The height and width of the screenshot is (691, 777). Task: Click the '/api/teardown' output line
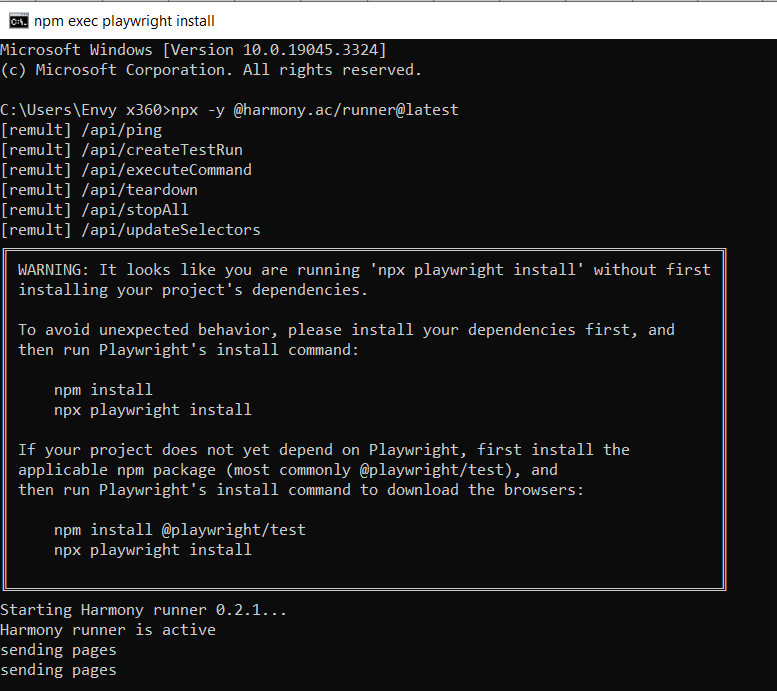click(99, 190)
